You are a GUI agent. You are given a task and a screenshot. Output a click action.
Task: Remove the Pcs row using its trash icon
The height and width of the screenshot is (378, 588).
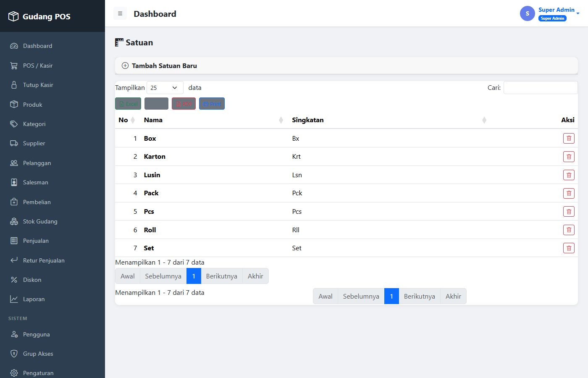coord(569,212)
